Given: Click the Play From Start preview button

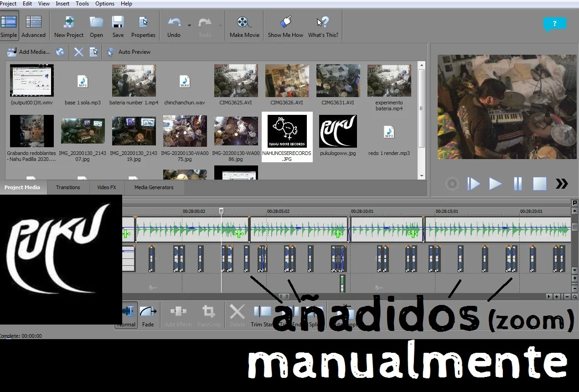Looking at the screenshot, I should [x=474, y=184].
